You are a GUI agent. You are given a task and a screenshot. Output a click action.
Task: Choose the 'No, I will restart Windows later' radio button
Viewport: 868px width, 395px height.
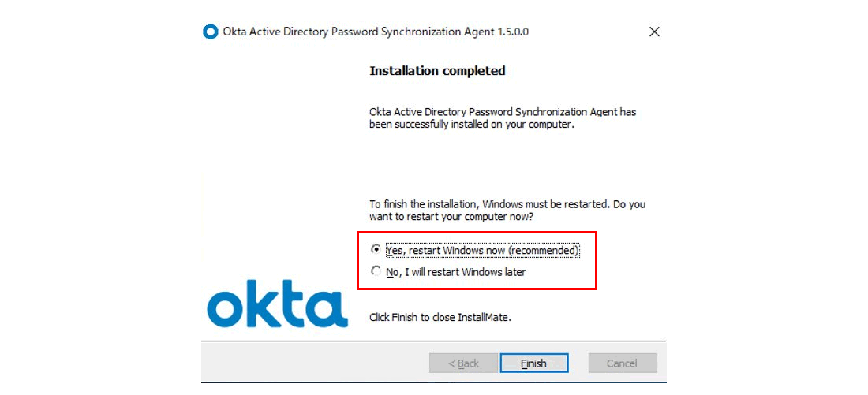pos(376,271)
